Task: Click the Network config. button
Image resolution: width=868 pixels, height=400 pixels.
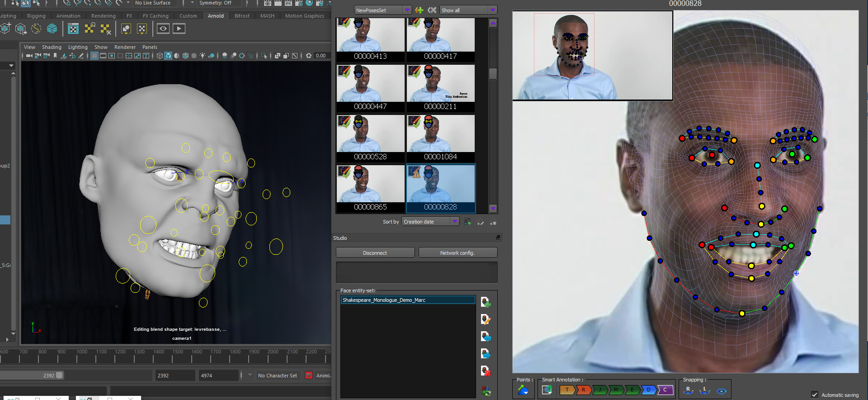Action: pos(458,253)
